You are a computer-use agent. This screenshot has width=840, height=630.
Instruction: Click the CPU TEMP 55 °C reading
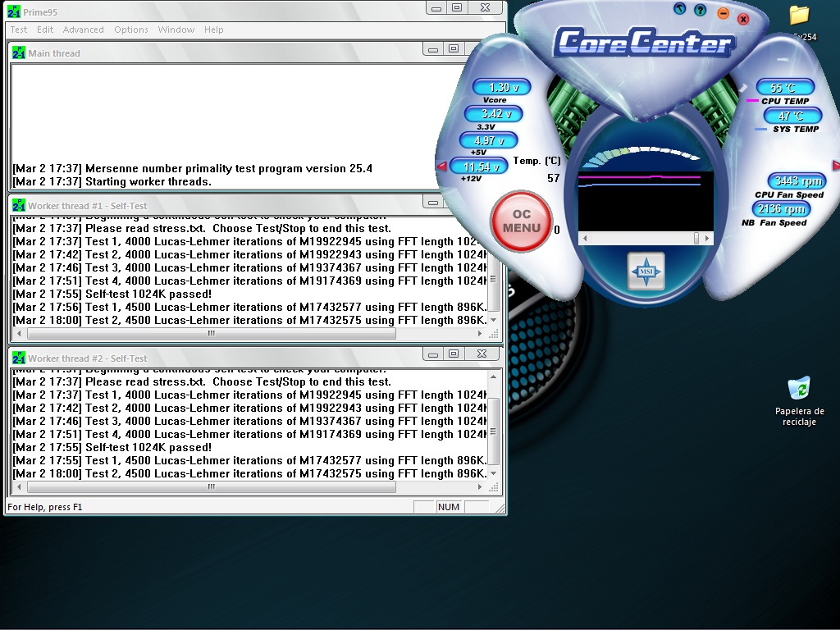tap(785, 87)
